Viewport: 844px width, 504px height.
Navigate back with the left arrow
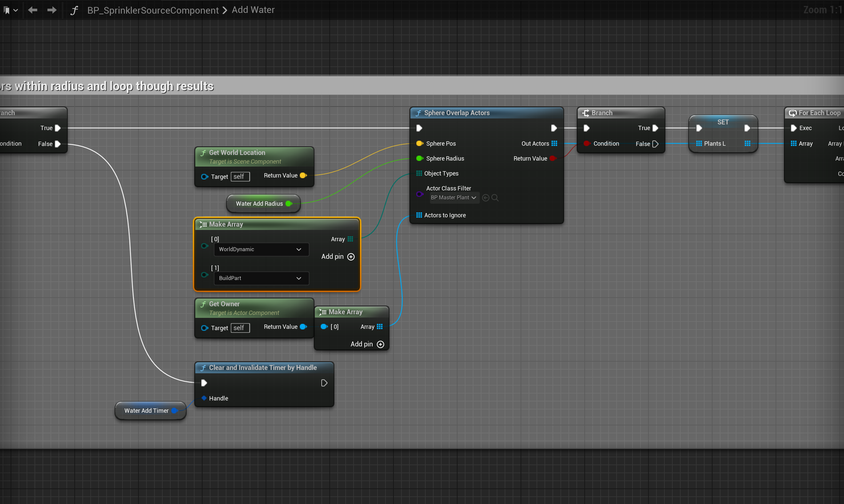coord(33,10)
